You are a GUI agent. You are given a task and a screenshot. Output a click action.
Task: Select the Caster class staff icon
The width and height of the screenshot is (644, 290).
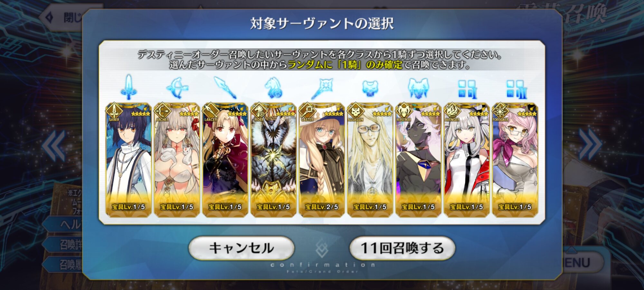[322, 88]
